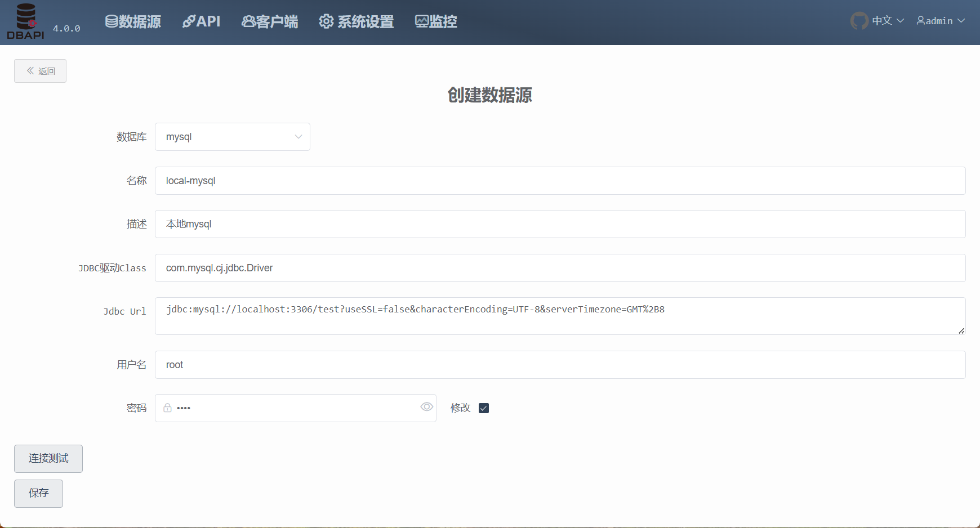
Task: Click the 用户名 field with root
Action: 560,365
